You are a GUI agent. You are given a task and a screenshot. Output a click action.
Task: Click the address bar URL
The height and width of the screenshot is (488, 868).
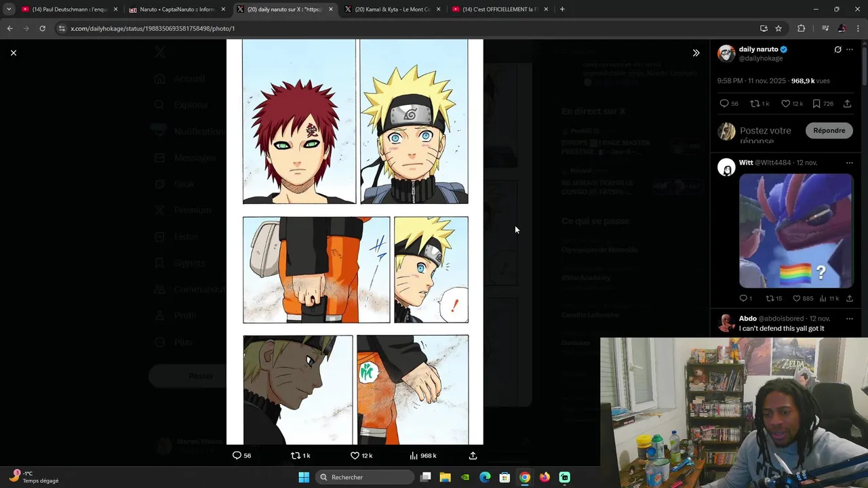point(153,28)
